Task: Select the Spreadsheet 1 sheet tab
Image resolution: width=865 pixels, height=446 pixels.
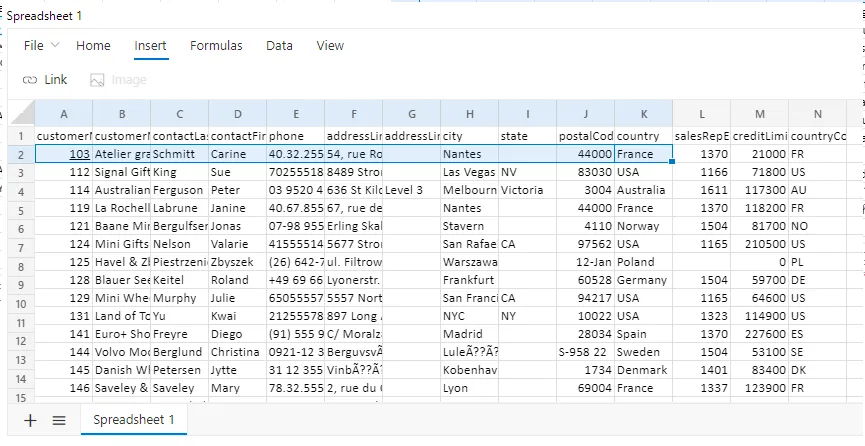Action: coord(134,420)
